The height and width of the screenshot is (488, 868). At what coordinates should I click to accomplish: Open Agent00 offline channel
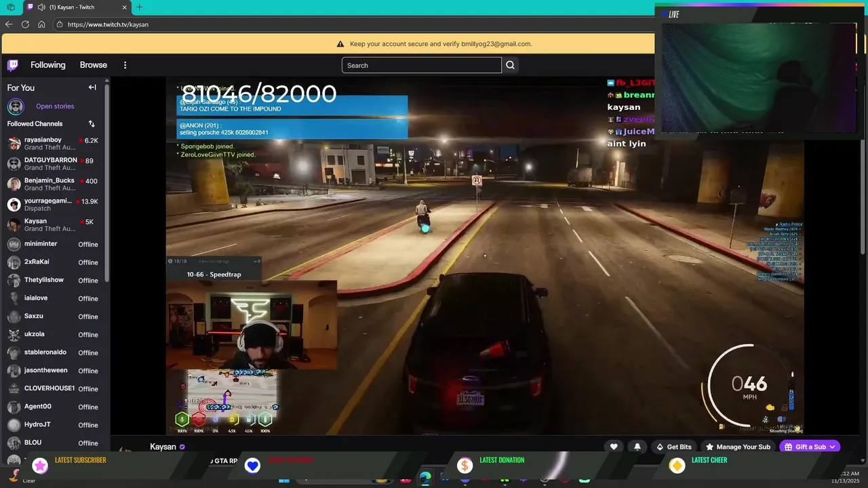pyautogui.click(x=53, y=407)
